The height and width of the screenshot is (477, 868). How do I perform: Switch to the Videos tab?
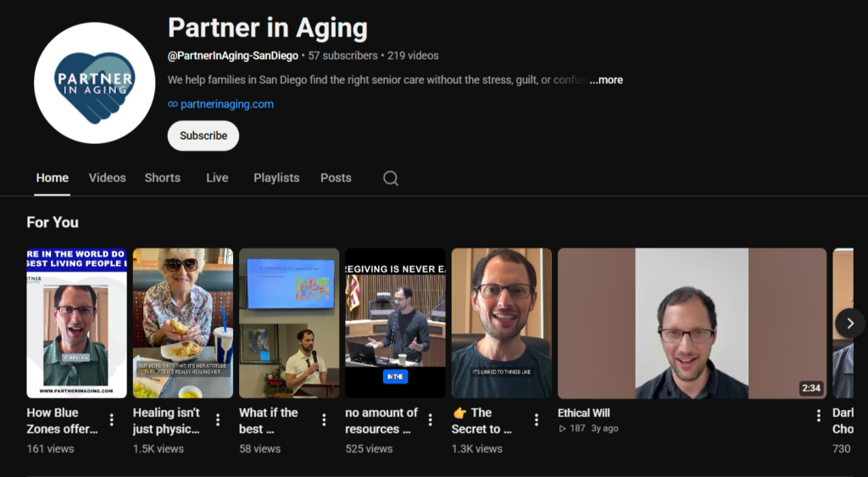point(108,178)
